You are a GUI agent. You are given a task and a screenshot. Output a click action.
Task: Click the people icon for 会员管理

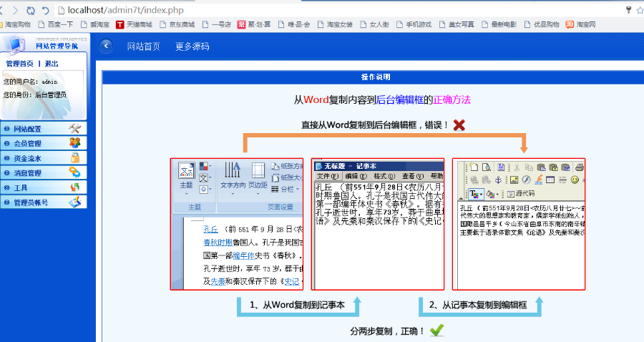[74, 143]
